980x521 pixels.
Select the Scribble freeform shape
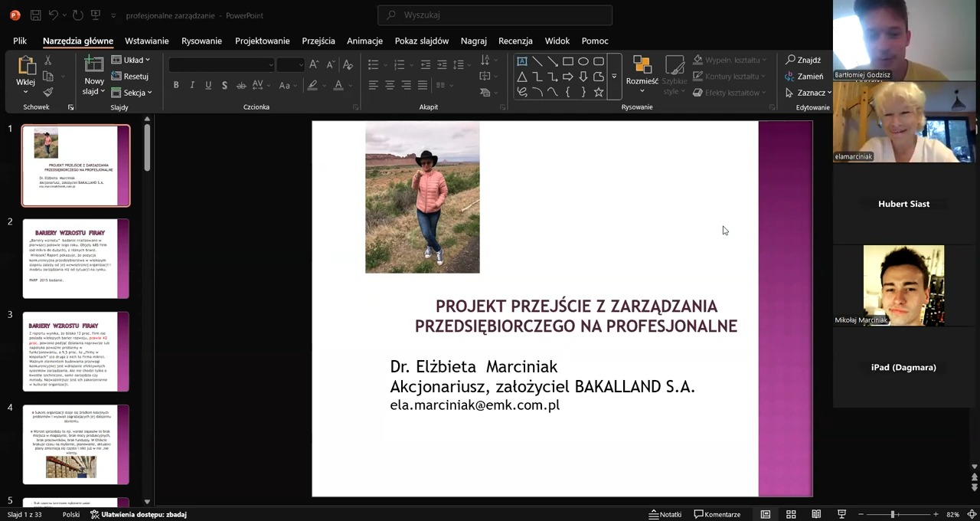(x=522, y=92)
